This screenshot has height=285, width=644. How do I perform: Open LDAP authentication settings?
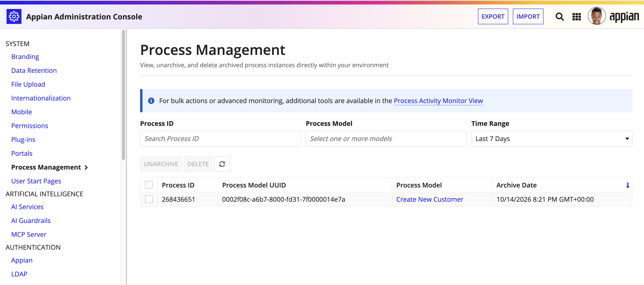point(19,274)
